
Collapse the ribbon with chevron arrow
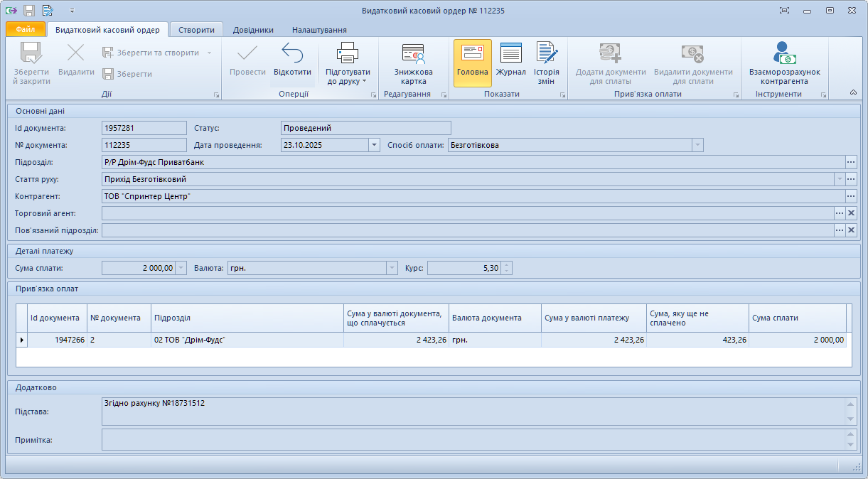853,92
